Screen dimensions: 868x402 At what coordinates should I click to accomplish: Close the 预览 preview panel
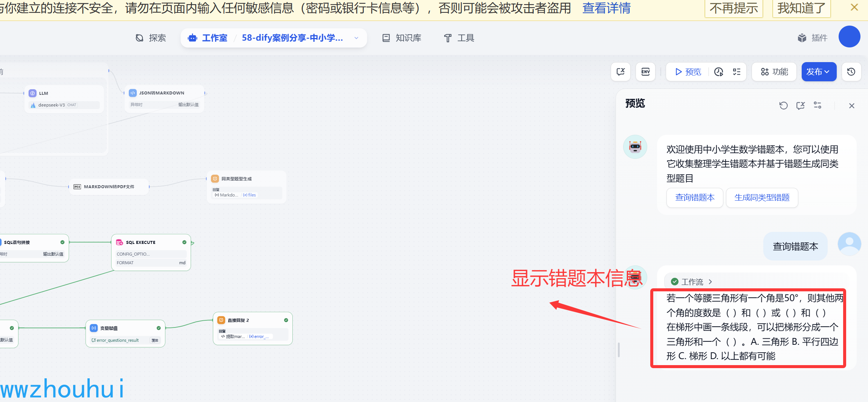851,106
